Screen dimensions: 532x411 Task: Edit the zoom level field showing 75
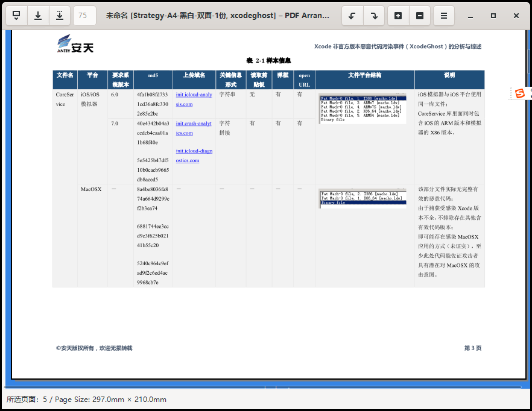pos(84,16)
